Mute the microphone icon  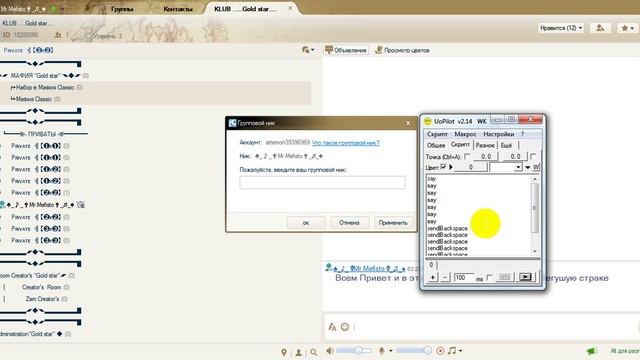click(382, 351)
